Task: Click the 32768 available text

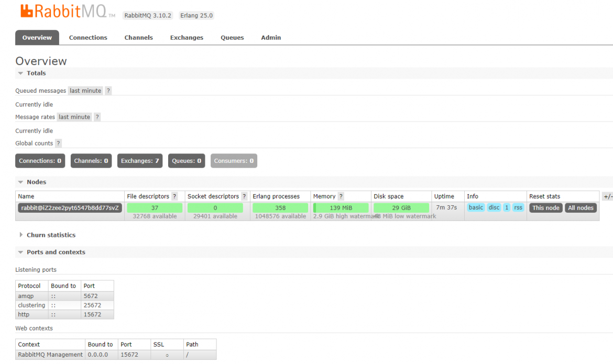Action: (x=155, y=216)
